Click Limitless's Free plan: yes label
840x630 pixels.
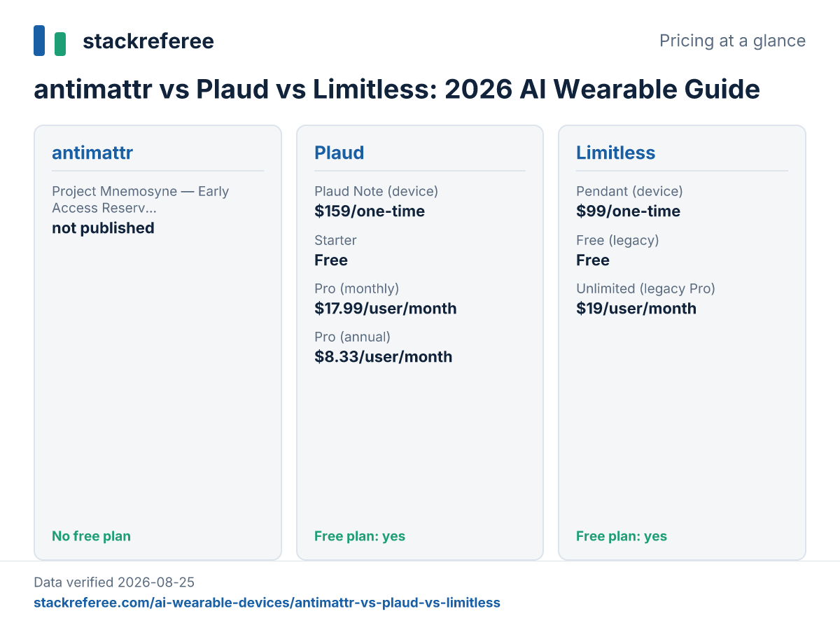(x=622, y=536)
